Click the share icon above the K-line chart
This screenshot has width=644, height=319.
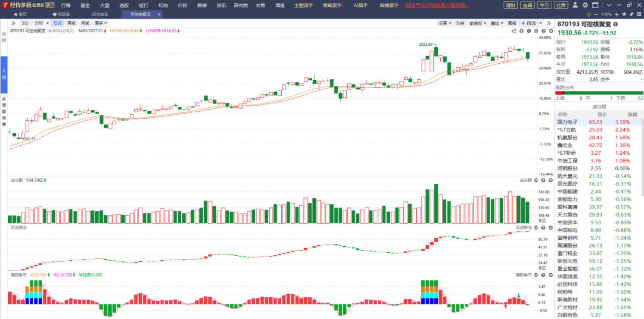coord(514,31)
